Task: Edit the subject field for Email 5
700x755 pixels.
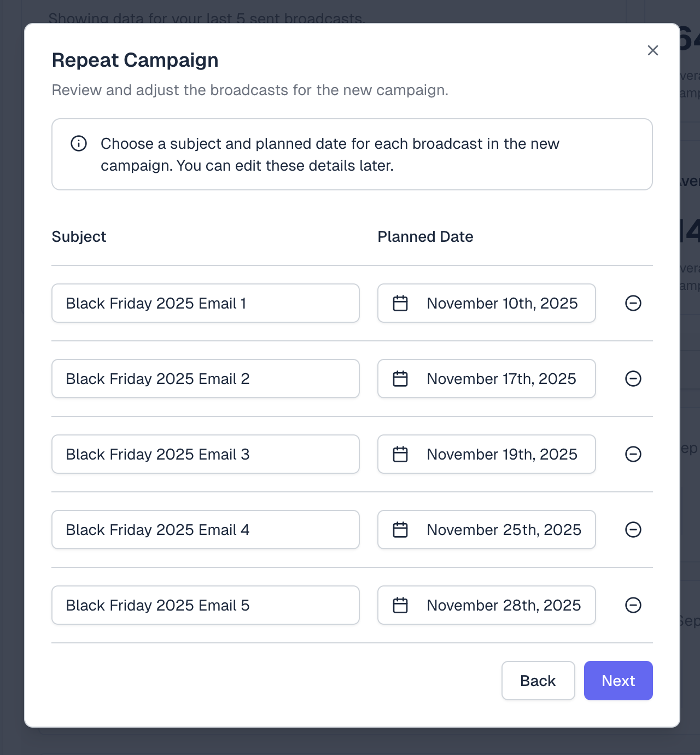Action: [205, 605]
